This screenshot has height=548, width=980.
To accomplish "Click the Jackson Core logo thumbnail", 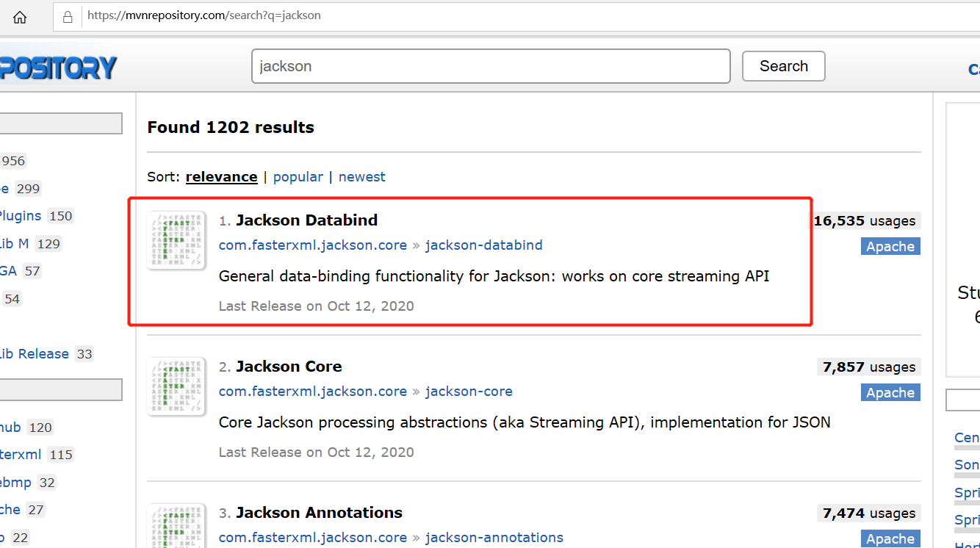I will tap(175, 386).
